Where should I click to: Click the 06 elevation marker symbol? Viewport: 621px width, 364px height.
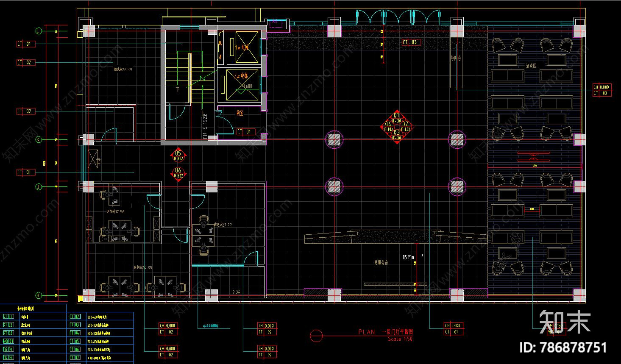click(178, 173)
